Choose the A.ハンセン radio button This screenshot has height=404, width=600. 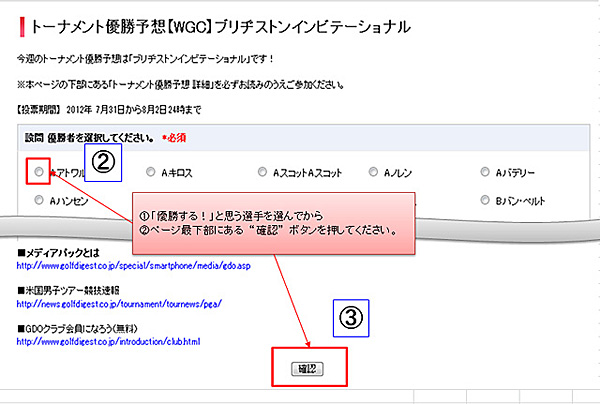pos(39,200)
